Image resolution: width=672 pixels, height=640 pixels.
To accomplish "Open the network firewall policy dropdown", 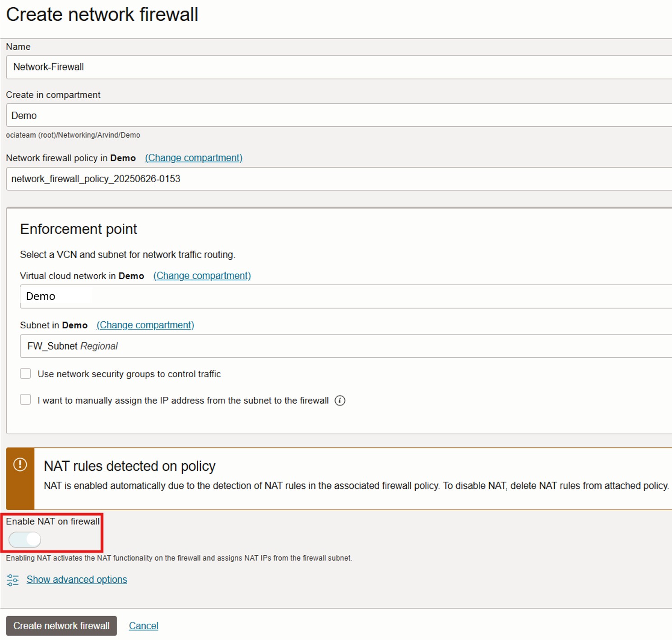I will tap(338, 179).
